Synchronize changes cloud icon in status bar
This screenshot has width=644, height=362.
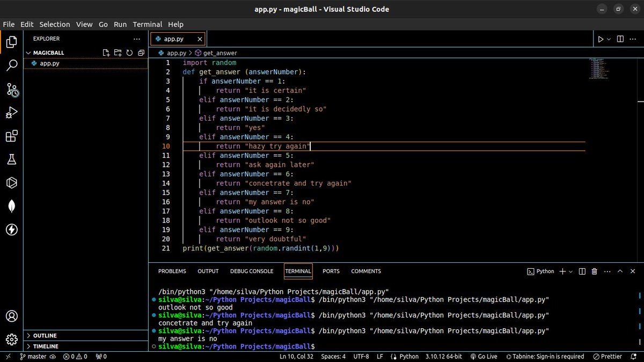coord(53,357)
